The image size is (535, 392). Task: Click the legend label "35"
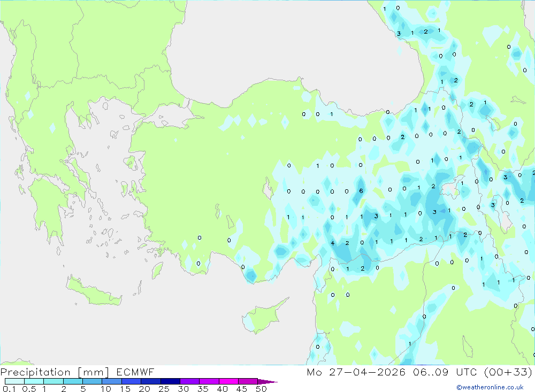[203, 389]
